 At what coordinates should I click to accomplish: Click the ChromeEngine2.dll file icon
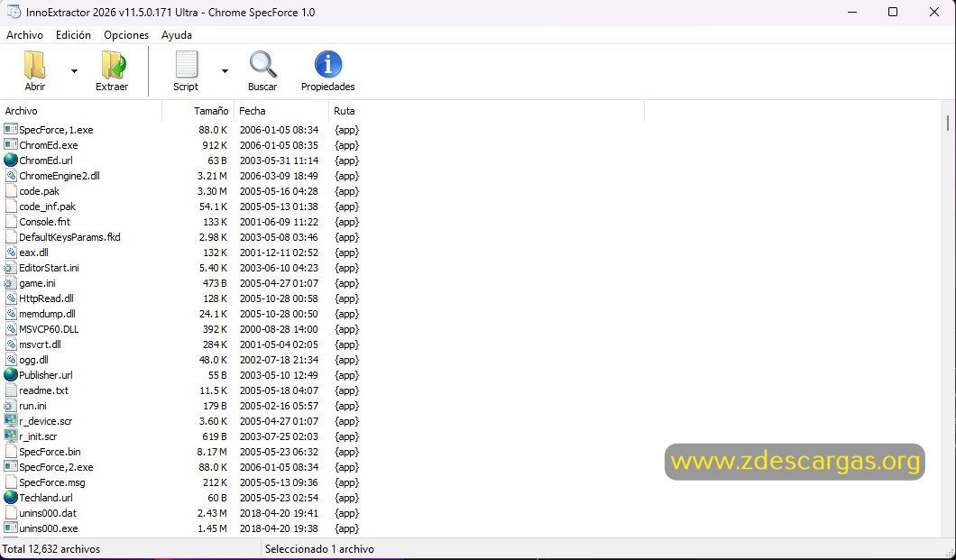[10, 176]
